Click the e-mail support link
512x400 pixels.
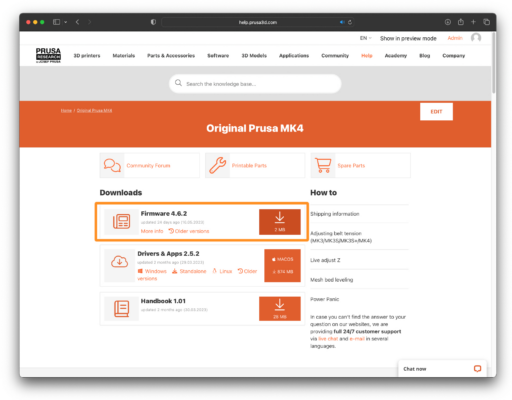coord(357,339)
